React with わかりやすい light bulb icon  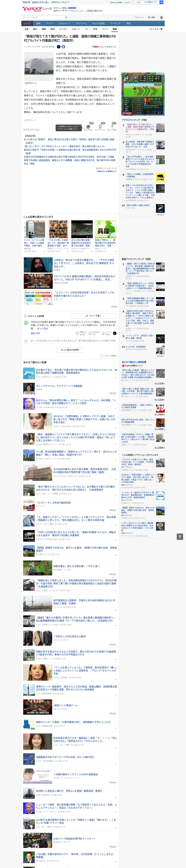[100, 127]
